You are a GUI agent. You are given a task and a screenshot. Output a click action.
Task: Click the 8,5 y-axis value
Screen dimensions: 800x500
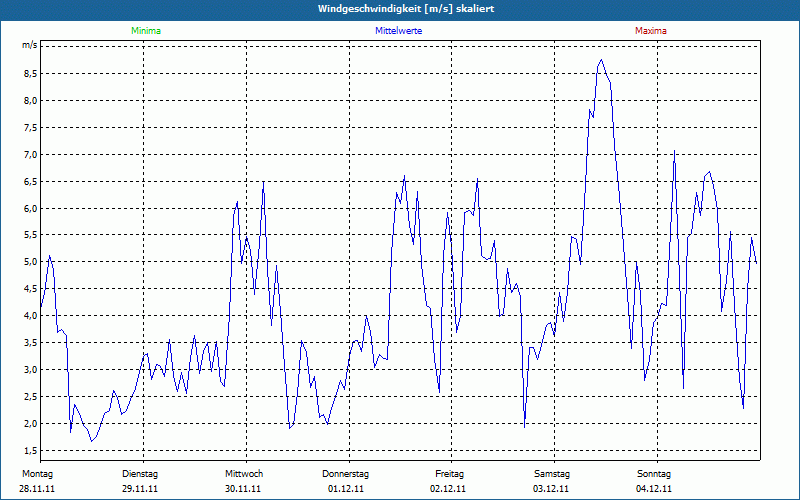pyautogui.click(x=31, y=73)
